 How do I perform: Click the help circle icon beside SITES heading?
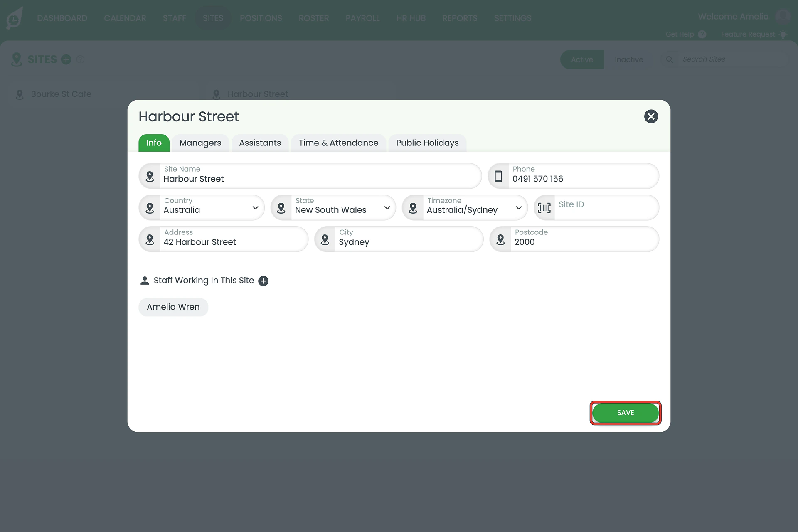pyautogui.click(x=81, y=59)
